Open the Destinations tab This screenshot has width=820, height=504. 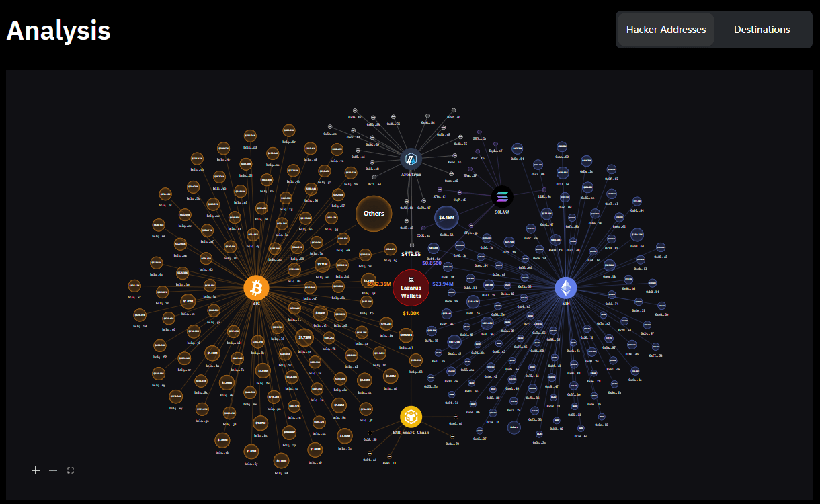coord(762,30)
